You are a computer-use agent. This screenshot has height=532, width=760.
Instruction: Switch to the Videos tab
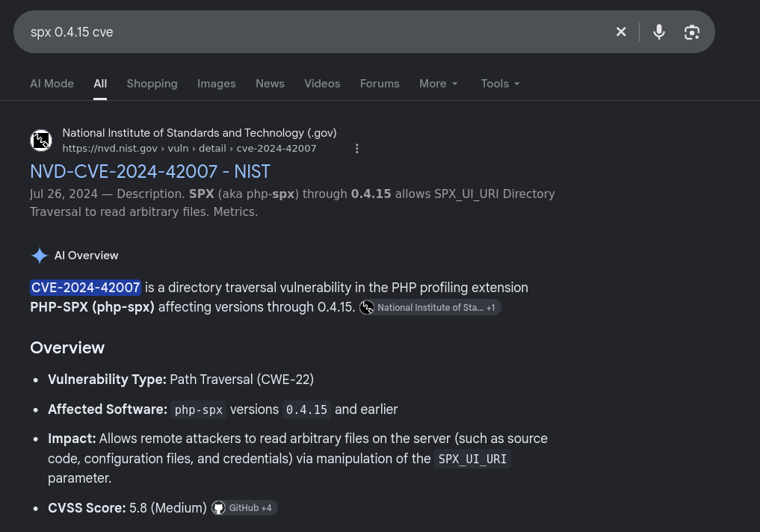point(322,84)
